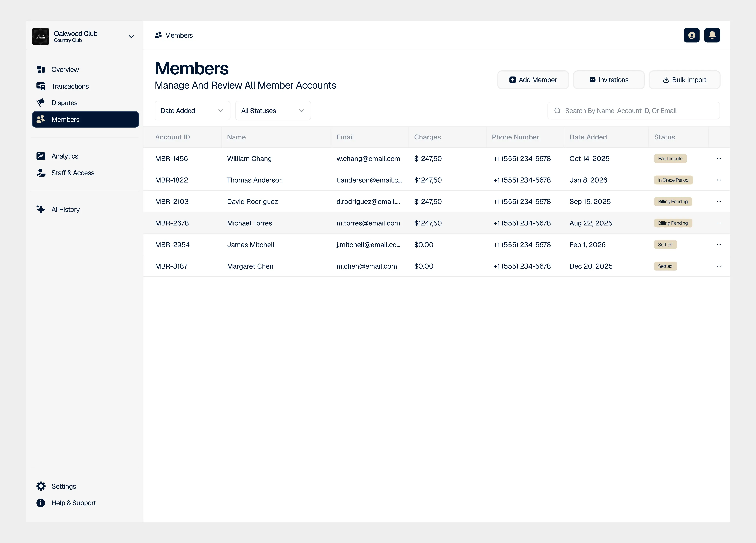Click inside the member search field
The image size is (756, 543).
coord(633,110)
